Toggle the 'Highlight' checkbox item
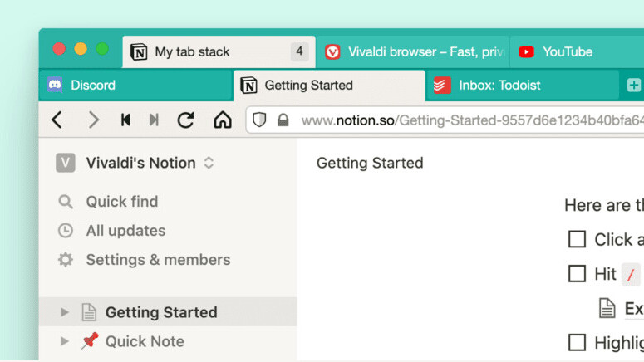This screenshot has height=362, width=644. coord(577,341)
